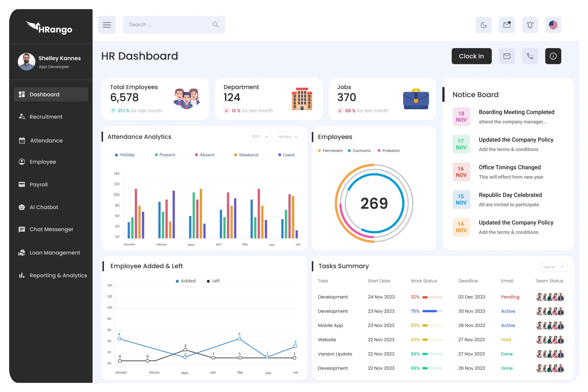588x392 pixels.
Task: Click the US flag language icon
Action: tap(553, 25)
